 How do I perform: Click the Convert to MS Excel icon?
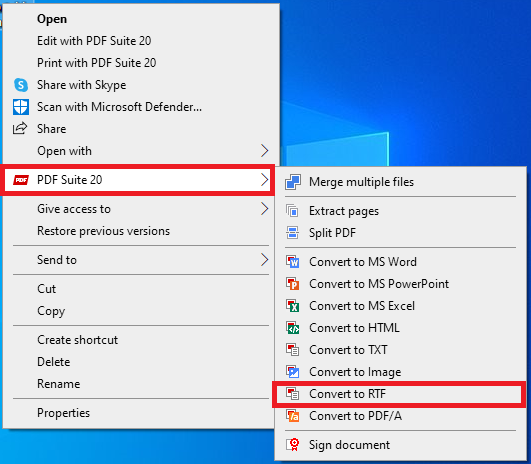tap(293, 305)
